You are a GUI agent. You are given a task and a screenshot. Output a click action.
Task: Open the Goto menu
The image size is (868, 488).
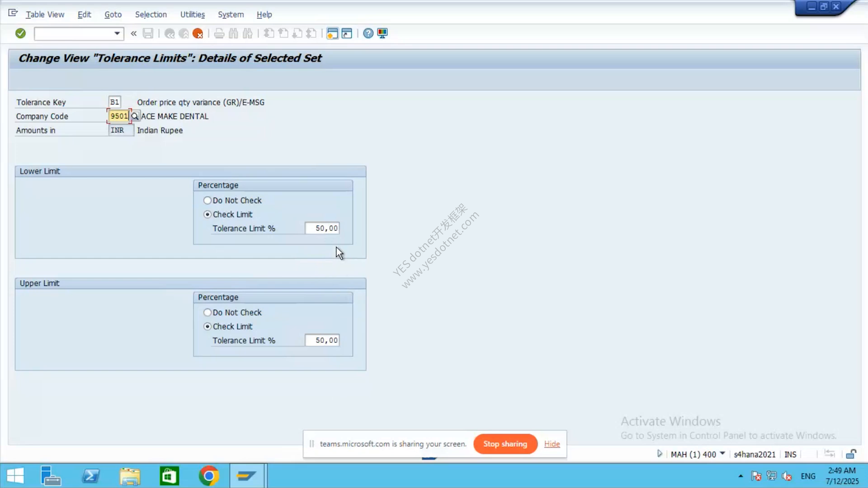click(113, 14)
